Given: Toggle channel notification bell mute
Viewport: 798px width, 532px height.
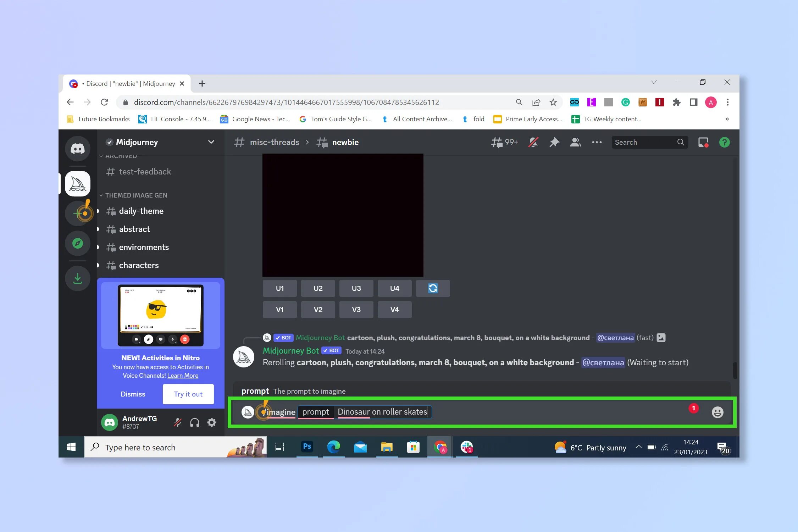Looking at the screenshot, I should (x=533, y=142).
